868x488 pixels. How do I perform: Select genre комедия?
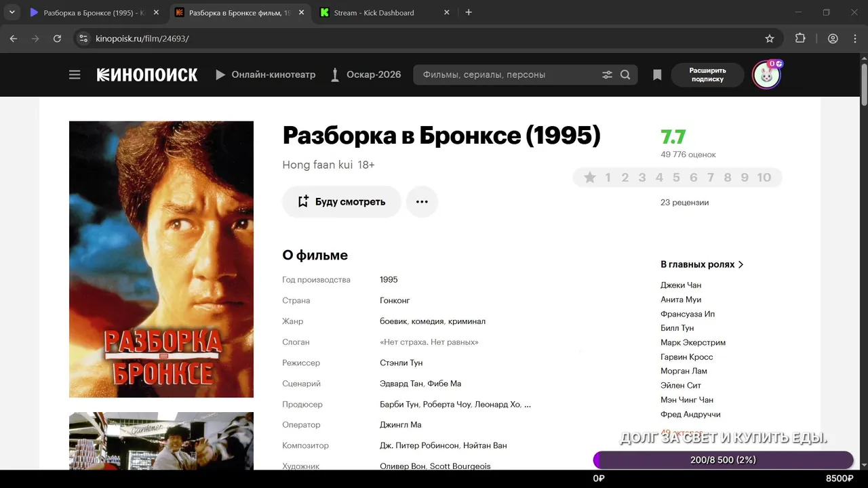[x=427, y=321]
